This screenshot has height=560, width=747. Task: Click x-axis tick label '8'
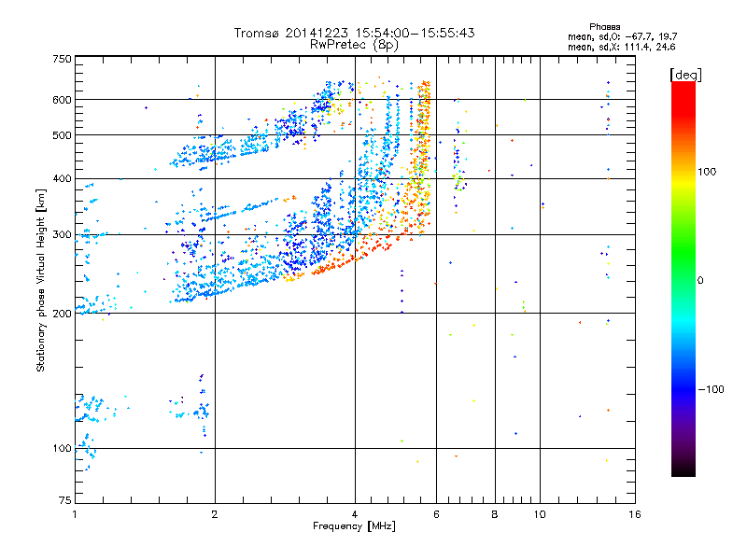pos(495,514)
